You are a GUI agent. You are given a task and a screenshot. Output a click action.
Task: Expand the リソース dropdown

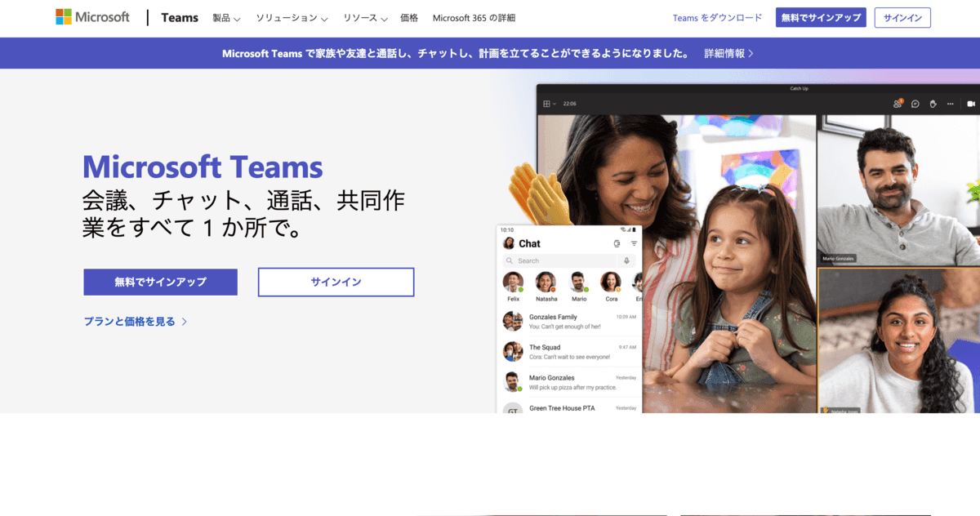point(360,17)
